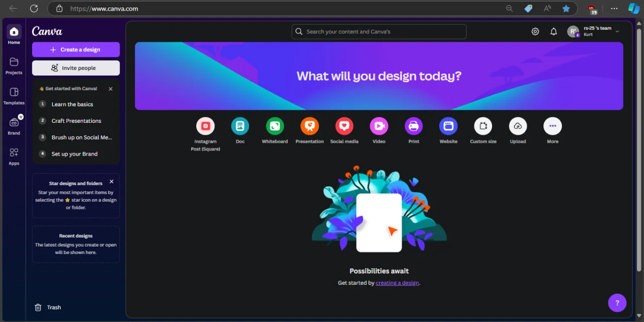The image size is (644, 322).
Task: Choose the Print design icon
Action: (414, 126)
